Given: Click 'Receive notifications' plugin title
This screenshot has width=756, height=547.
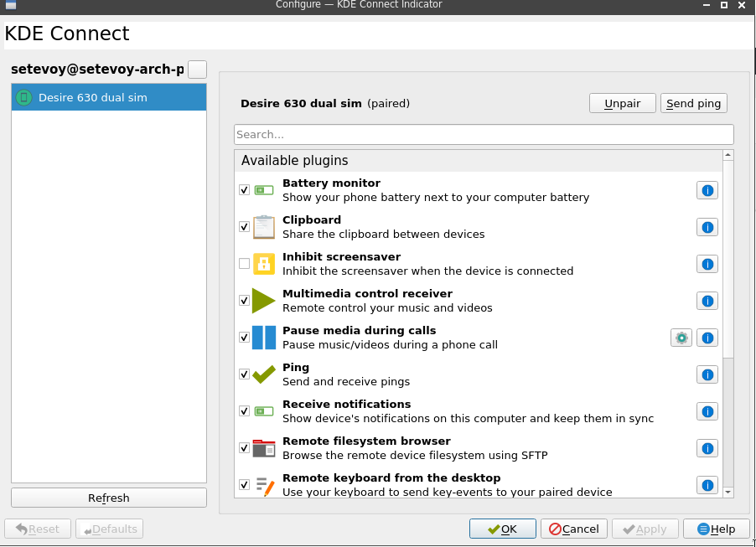Looking at the screenshot, I should 347,405.
